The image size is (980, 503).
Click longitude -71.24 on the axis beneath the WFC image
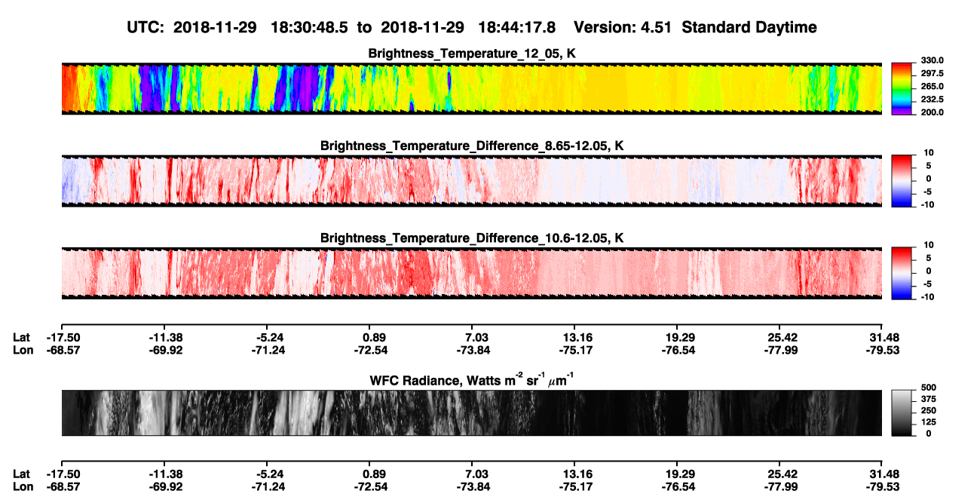pyautogui.click(x=267, y=486)
